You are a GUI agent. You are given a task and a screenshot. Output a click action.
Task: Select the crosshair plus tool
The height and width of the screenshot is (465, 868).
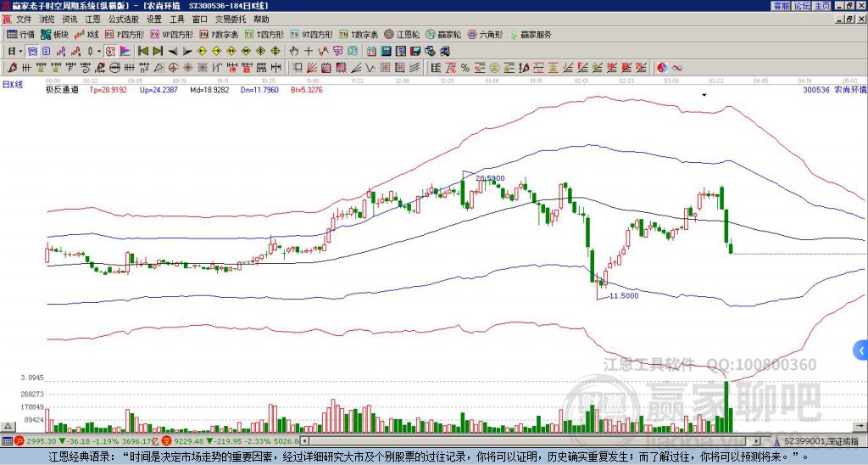click(x=309, y=52)
